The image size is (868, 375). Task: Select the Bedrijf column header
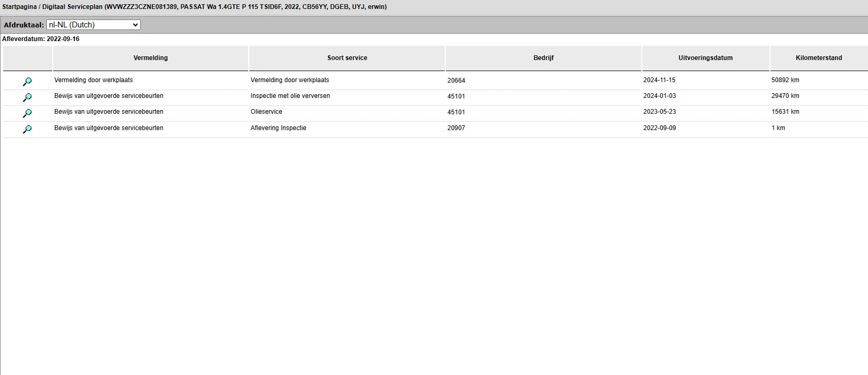(x=543, y=58)
